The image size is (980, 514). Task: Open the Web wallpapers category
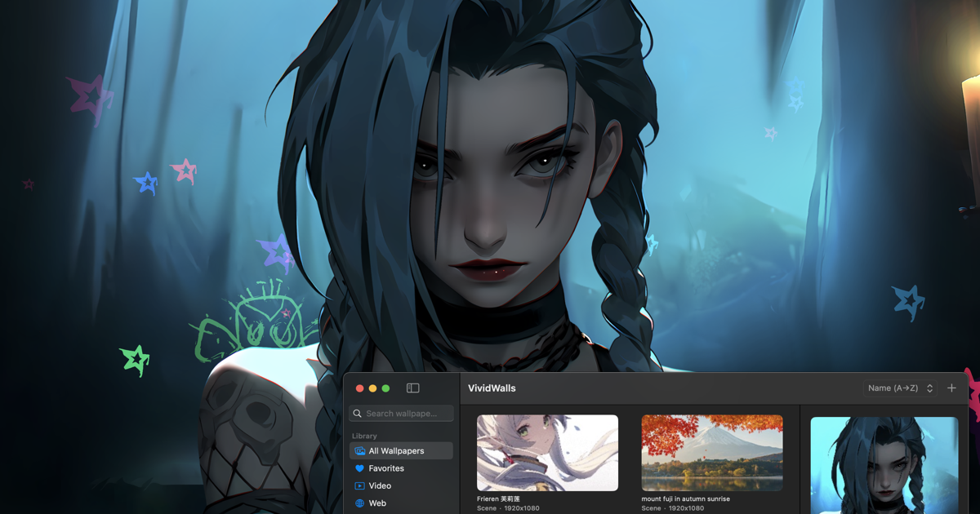(x=401, y=503)
